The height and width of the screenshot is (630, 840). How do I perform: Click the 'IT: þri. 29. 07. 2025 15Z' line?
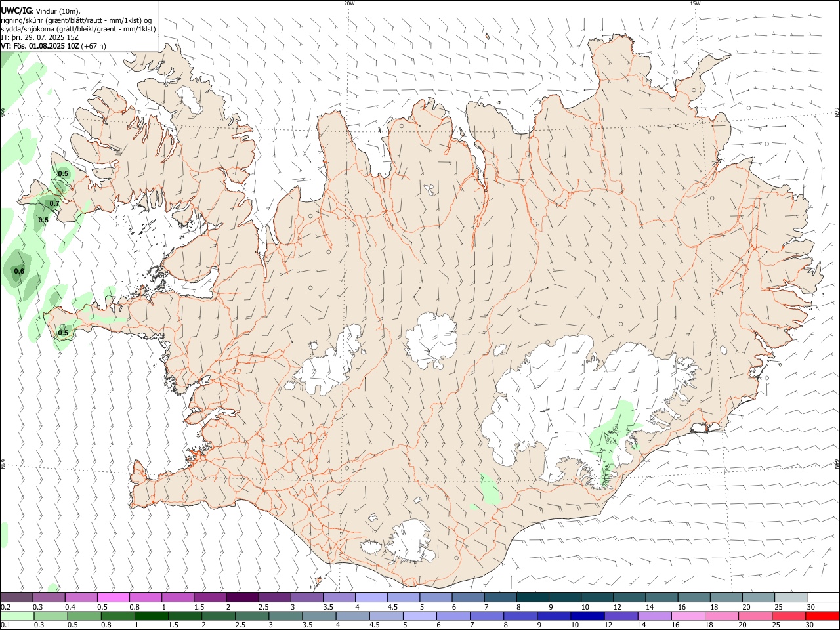[40, 37]
